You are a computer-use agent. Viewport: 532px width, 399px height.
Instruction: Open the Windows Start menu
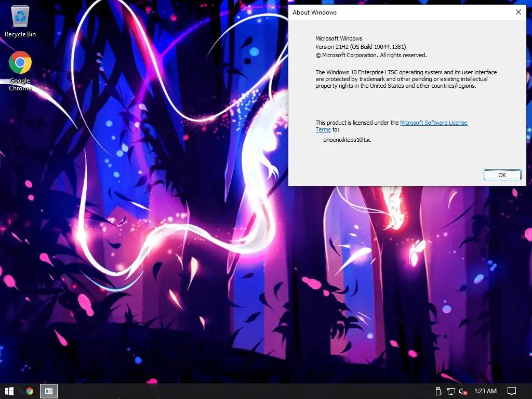9,391
